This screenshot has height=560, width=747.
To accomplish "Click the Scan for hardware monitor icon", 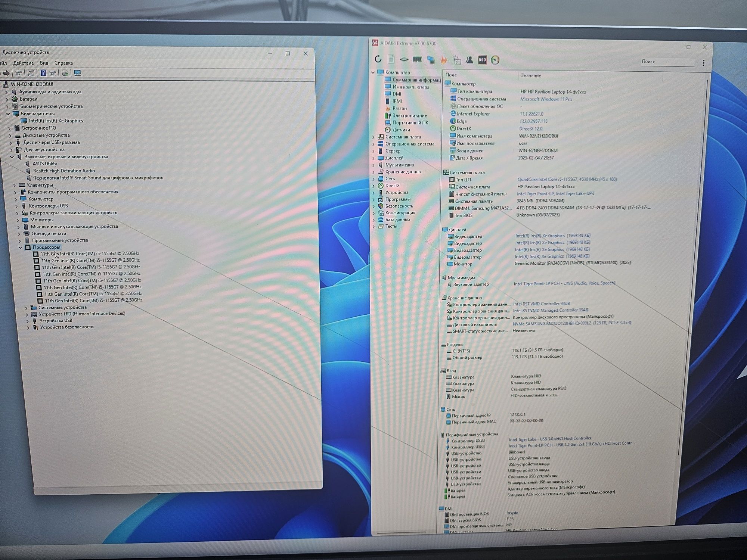I will point(77,73).
